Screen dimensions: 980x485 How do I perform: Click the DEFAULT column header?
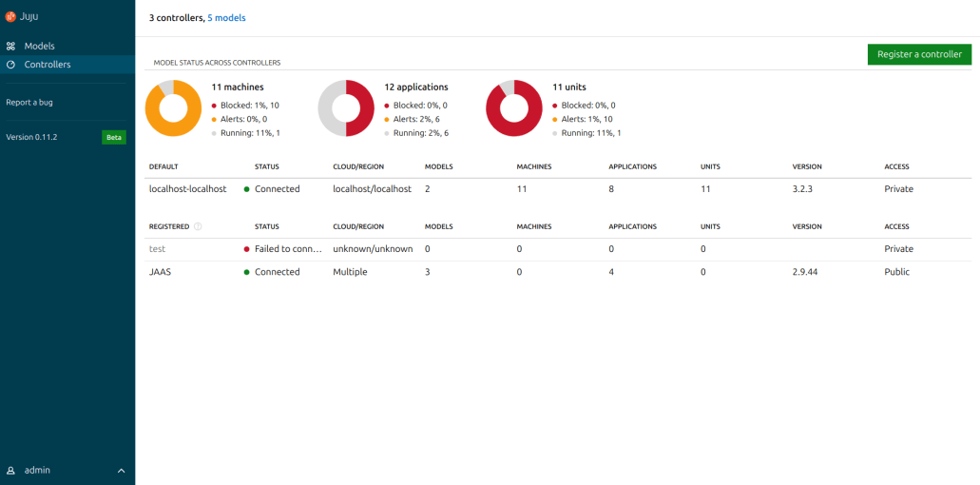pyautogui.click(x=163, y=166)
